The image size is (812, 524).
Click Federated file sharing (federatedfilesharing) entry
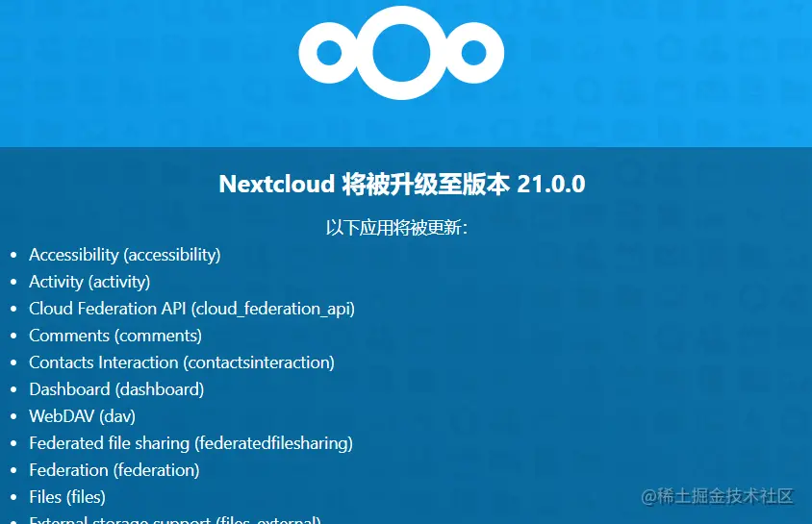tap(191, 443)
